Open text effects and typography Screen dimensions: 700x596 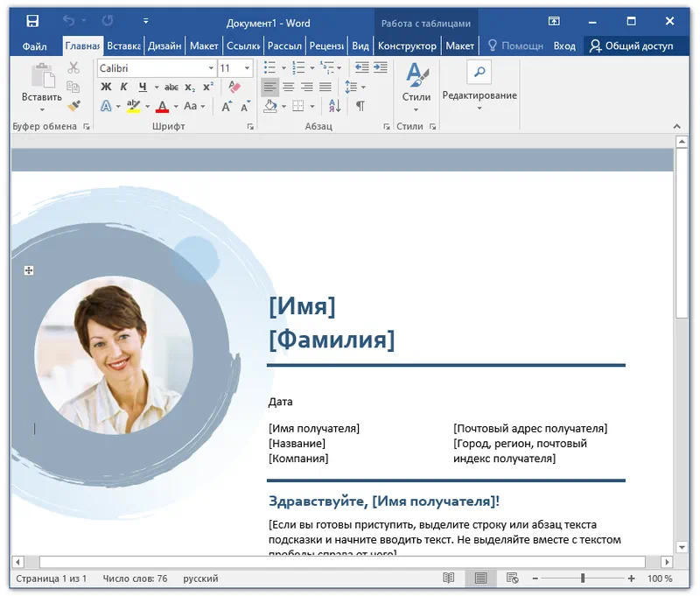click(106, 106)
